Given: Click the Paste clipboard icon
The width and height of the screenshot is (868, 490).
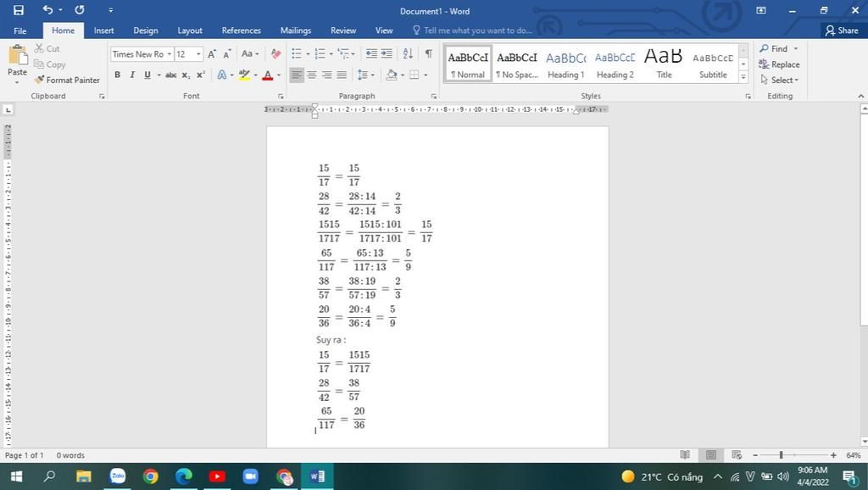Looking at the screenshot, I should (x=17, y=55).
